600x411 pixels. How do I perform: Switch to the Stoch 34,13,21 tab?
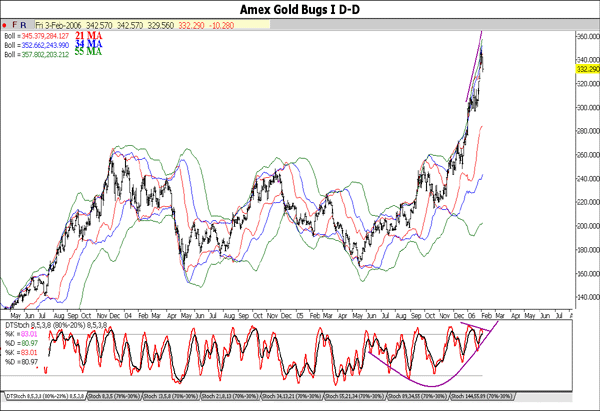[x=292, y=396]
